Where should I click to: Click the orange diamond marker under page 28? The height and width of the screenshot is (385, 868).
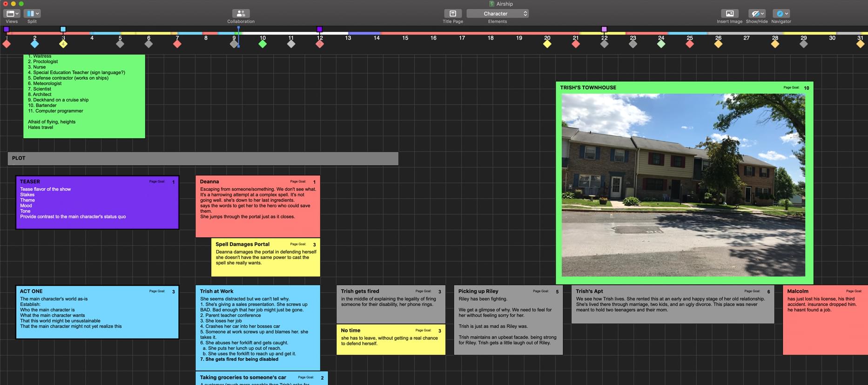(x=775, y=44)
